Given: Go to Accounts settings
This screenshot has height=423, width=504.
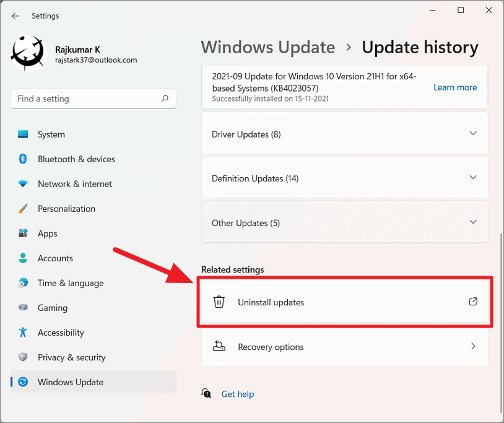Looking at the screenshot, I should pyautogui.click(x=93, y=258).
